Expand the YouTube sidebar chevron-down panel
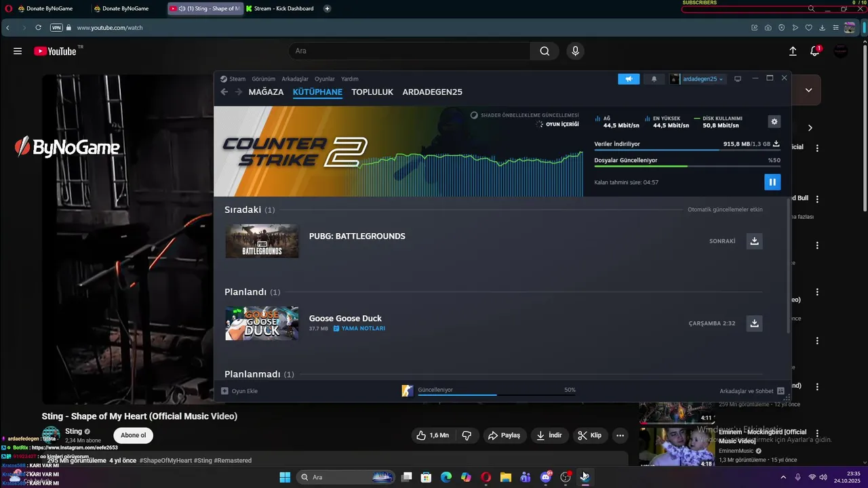 (809, 89)
